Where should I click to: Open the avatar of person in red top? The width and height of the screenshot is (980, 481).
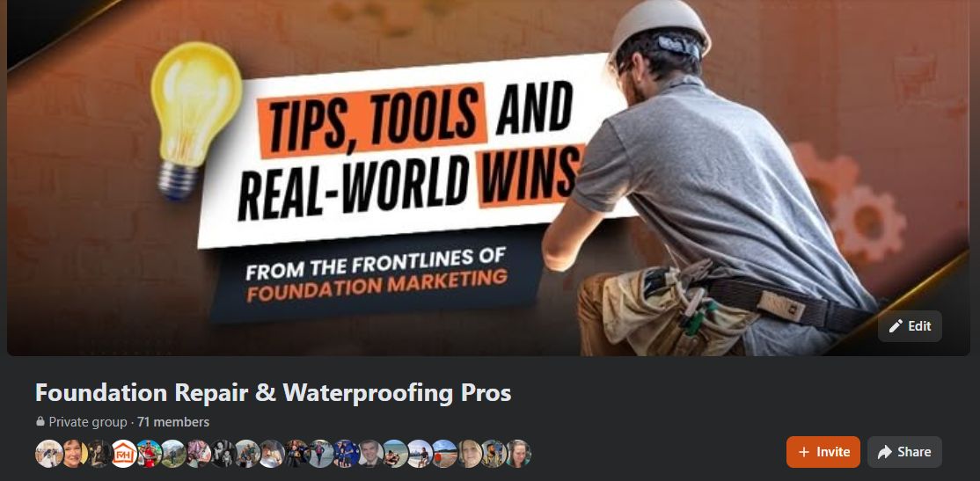point(148,454)
